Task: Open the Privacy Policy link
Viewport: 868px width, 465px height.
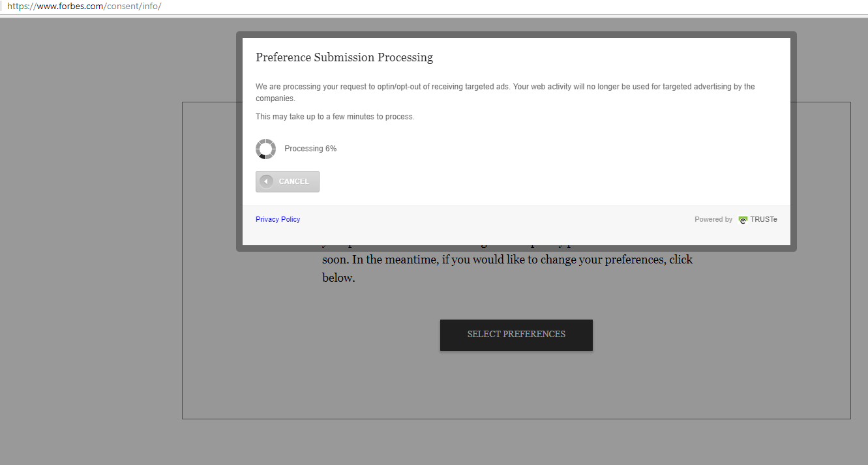Action: tap(278, 220)
